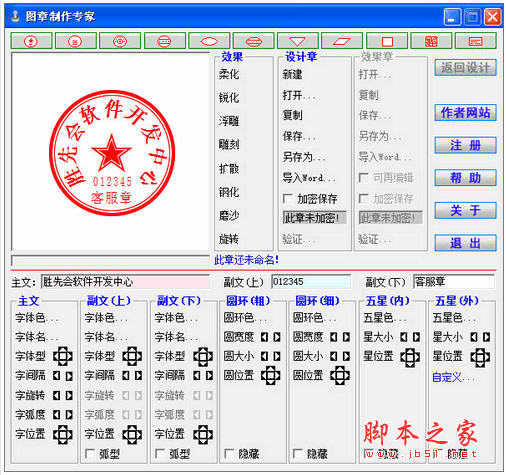The width and height of the screenshot is (506, 475).
Task: Toggle 隐藏 checkbox for 圆环(粗)
Action: coord(229,454)
